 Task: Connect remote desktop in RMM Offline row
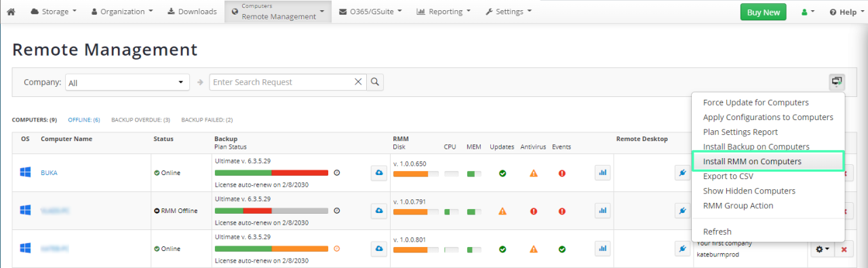(683, 211)
